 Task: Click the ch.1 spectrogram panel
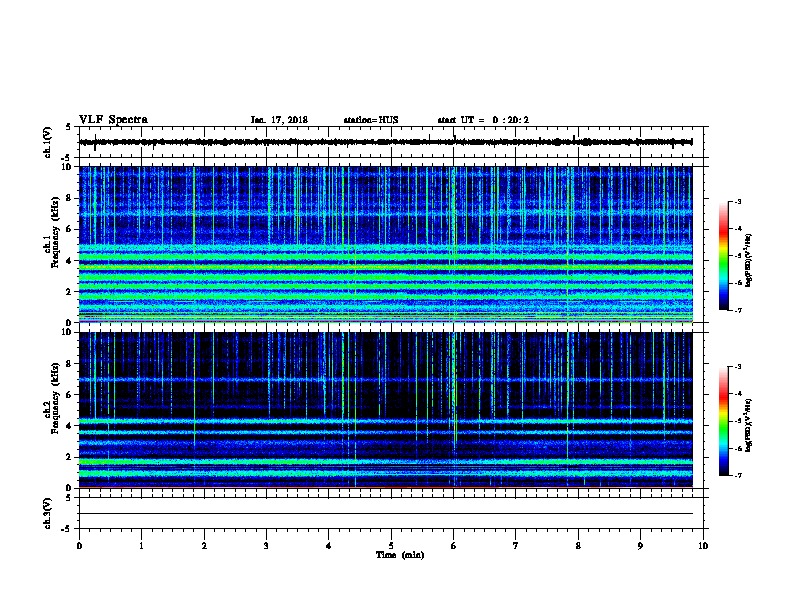(386, 244)
